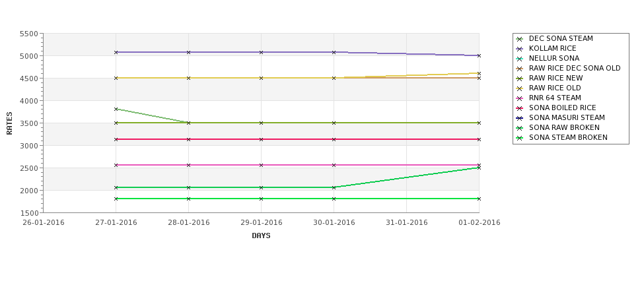Click the DAYS x-axis title

pyautogui.click(x=261, y=236)
